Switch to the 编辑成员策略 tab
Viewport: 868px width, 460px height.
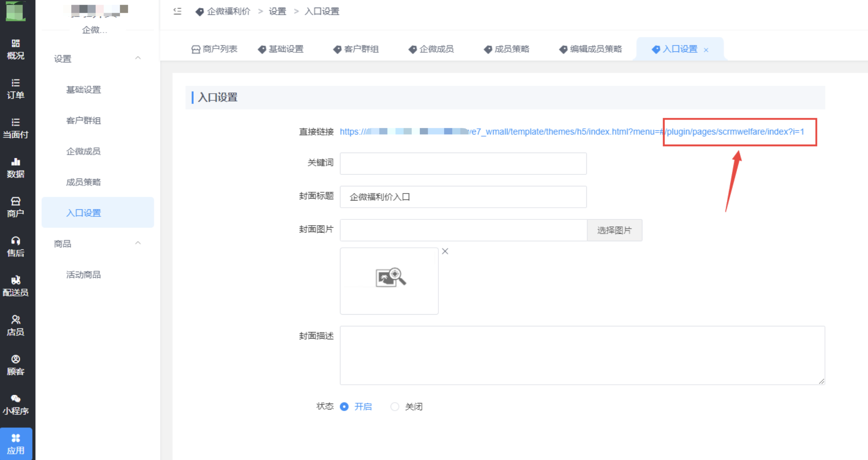tap(590, 49)
